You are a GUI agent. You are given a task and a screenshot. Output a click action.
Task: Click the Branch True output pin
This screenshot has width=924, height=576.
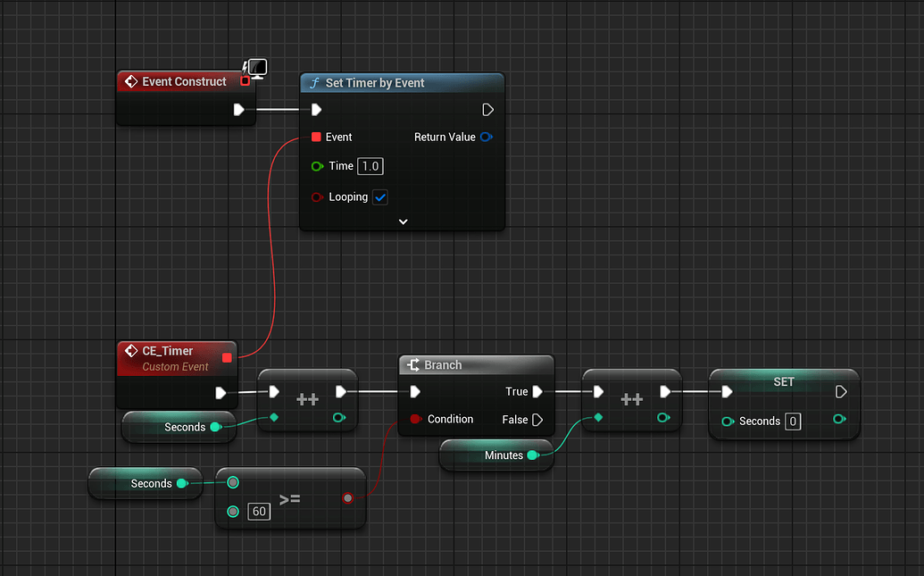pyautogui.click(x=537, y=391)
